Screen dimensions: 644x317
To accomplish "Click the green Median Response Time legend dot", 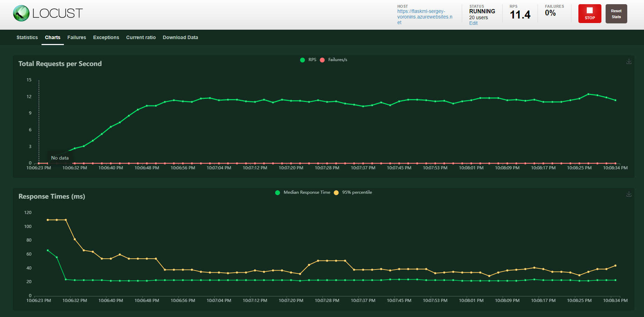I will [x=277, y=192].
